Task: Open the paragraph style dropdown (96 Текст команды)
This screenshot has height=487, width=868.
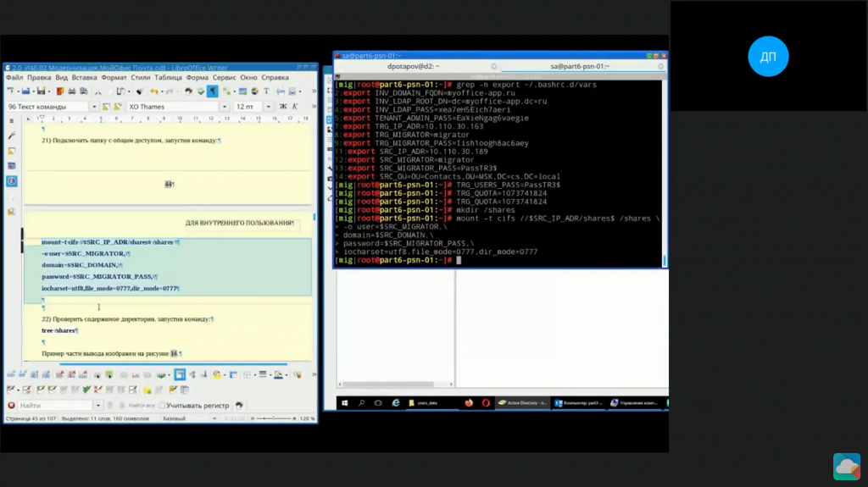Action: [94, 106]
